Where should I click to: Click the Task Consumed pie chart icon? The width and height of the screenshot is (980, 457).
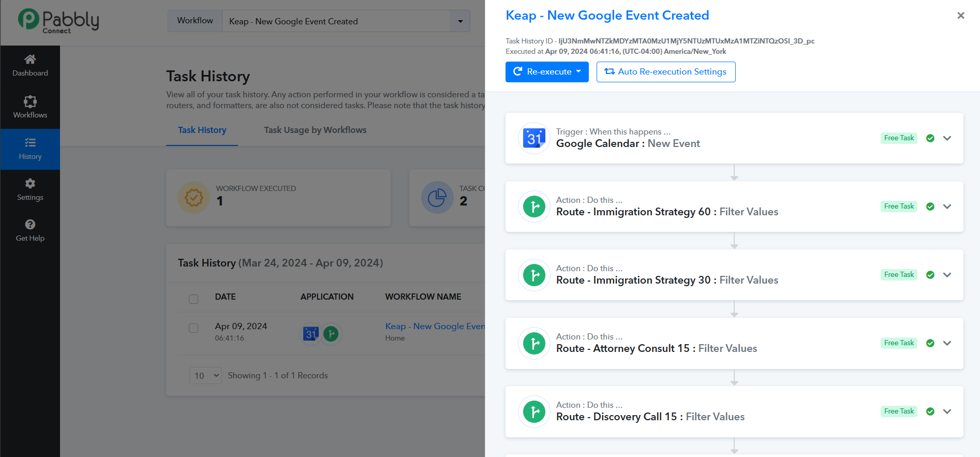pyautogui.click(x=437, y=197)
